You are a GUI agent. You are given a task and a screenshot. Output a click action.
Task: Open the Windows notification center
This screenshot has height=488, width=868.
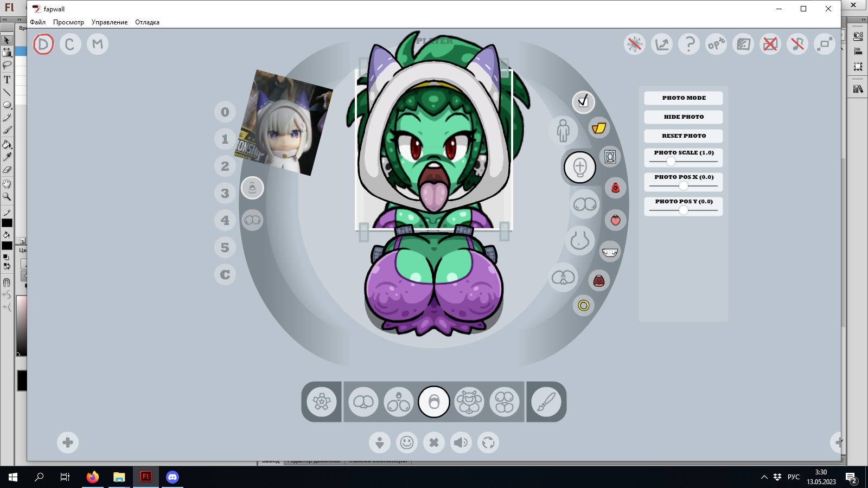click(x=851, y=477)
